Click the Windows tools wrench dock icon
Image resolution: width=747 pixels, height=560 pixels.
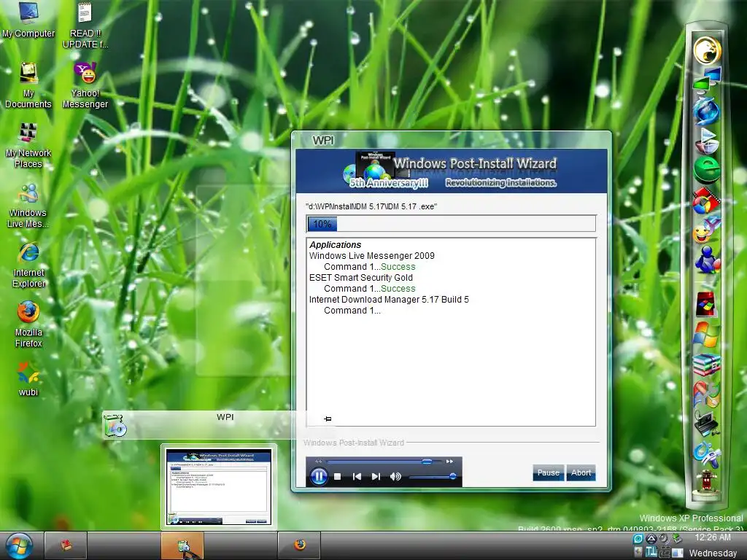click(706, 394)
